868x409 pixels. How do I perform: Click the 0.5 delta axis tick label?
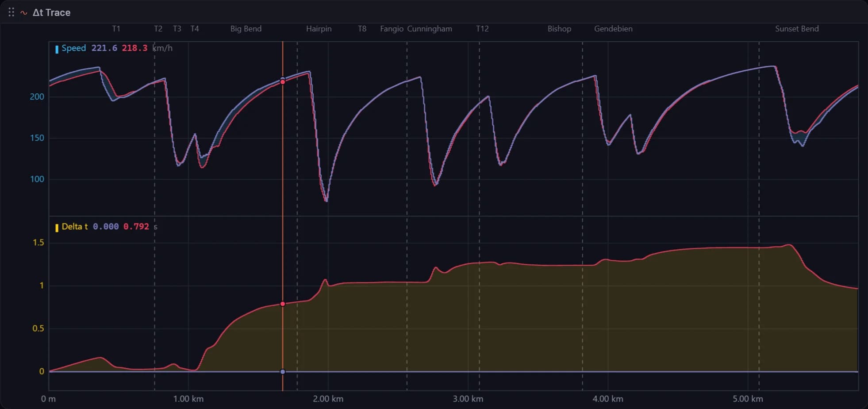click(38, 328)
